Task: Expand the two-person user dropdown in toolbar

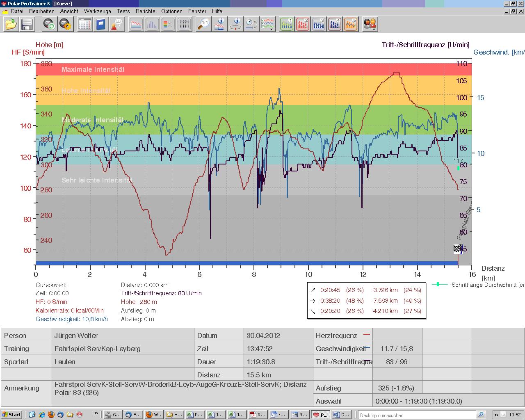Action: coord(370,24)
